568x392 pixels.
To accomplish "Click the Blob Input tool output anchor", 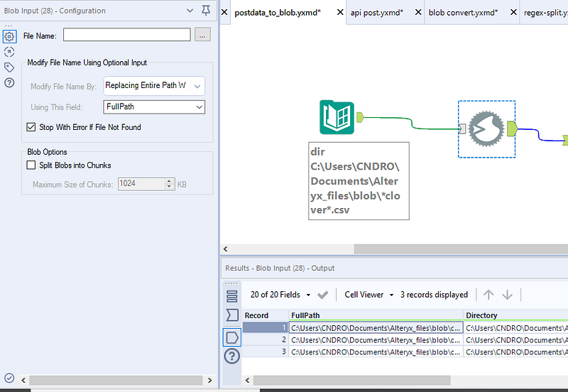I will (512, 129).
